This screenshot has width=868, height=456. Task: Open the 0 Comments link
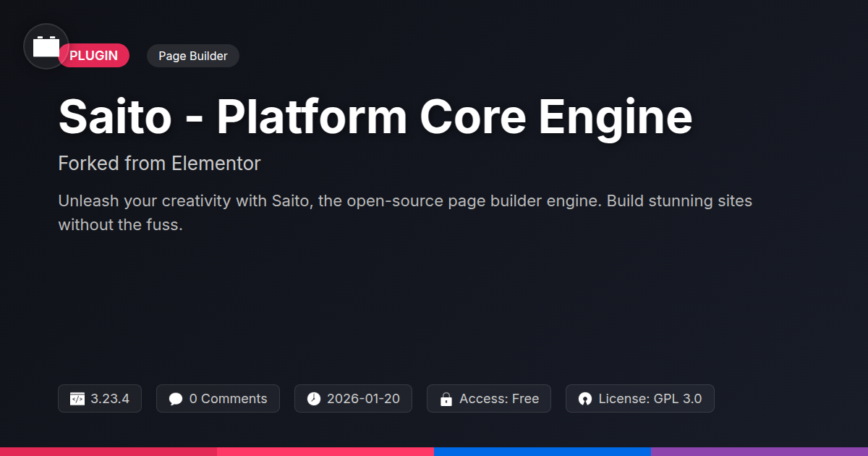tap(228, 399)
